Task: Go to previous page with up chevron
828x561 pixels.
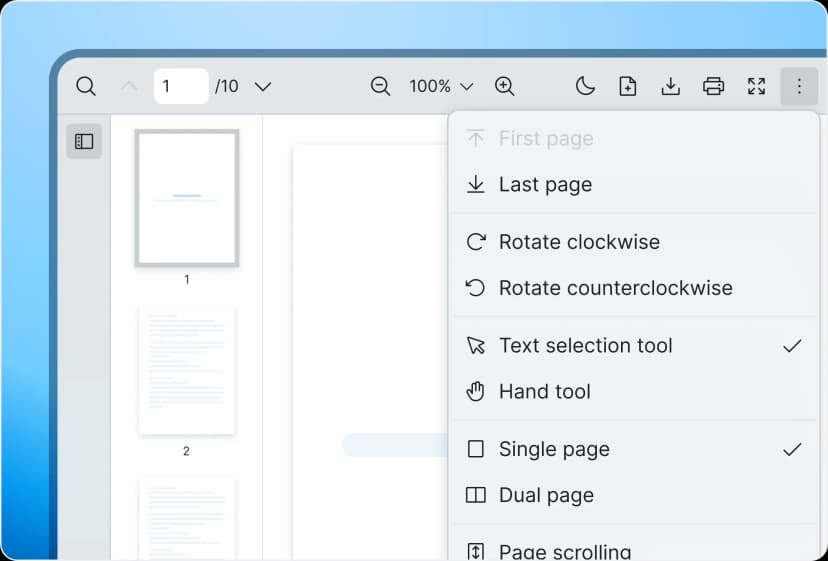Action: 129,86
